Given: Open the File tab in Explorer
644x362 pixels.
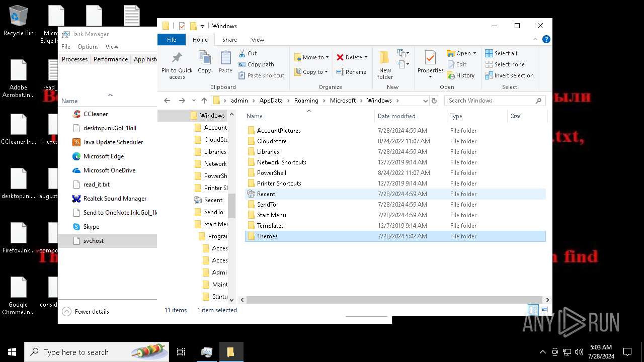Looking at the screenshot, I should pyautogui.click(x=172, y=40).
